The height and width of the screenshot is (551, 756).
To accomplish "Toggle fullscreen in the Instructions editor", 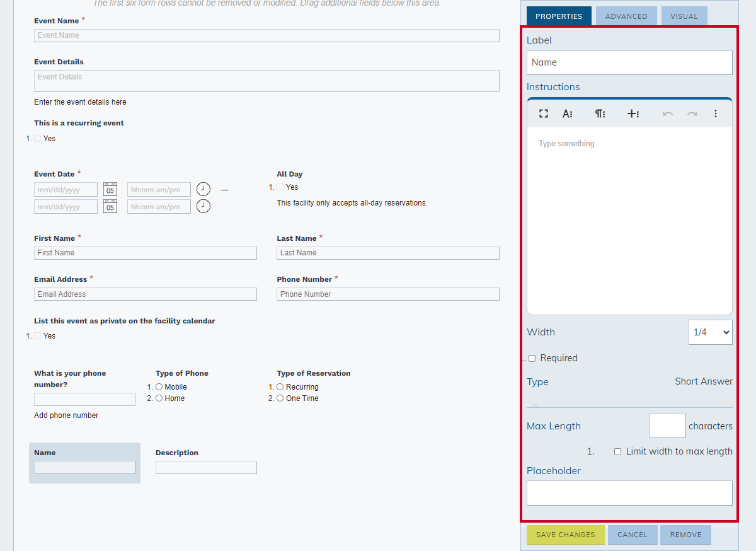I will tap(544, 113).
